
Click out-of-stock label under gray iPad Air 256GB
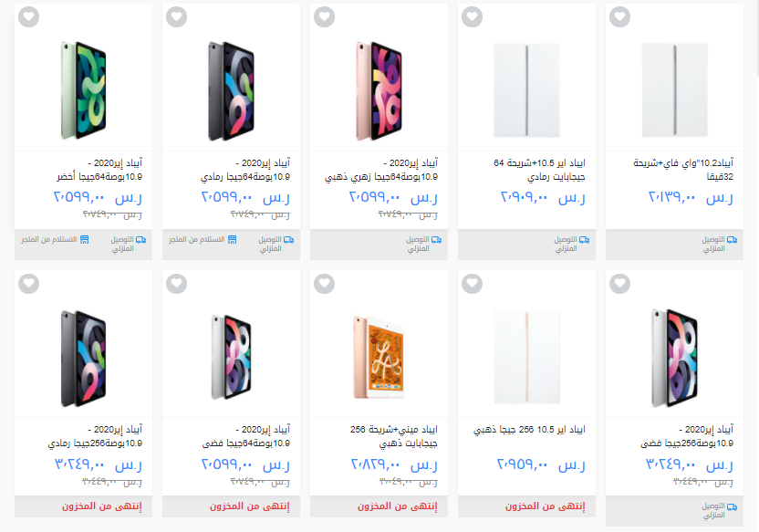click(101, 506)
